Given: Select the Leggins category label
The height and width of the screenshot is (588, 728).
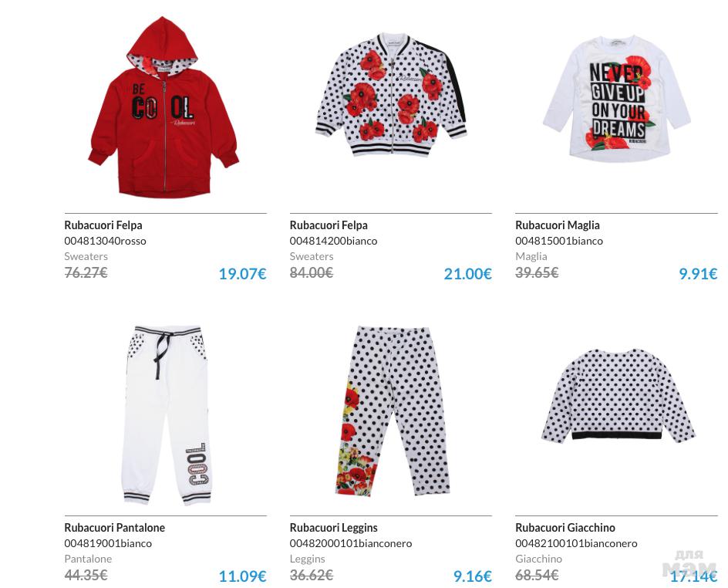Looking at the screenshot, I should [x=307, y=559].
